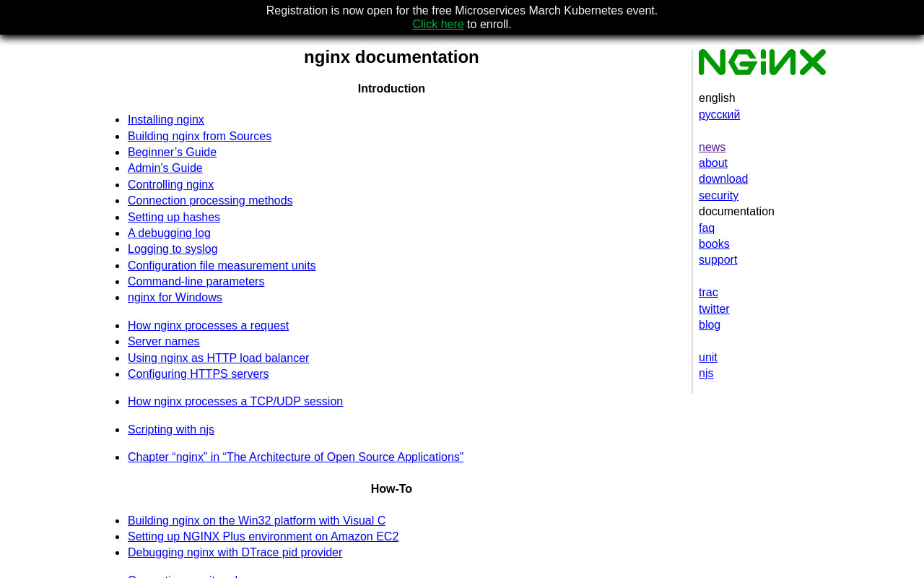Image resolution: width=924 pixels, height=578 pixels.
Task: Open 'Debugging nginx with DTrace pid provider'
Action: point(235,553)
